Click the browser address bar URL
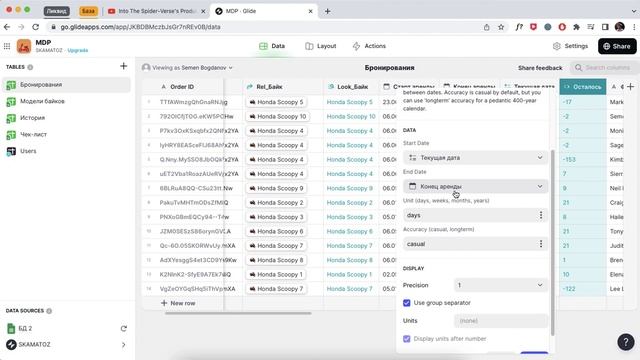The height and width of the screenshot is (360, 640). tap(140, 27)
